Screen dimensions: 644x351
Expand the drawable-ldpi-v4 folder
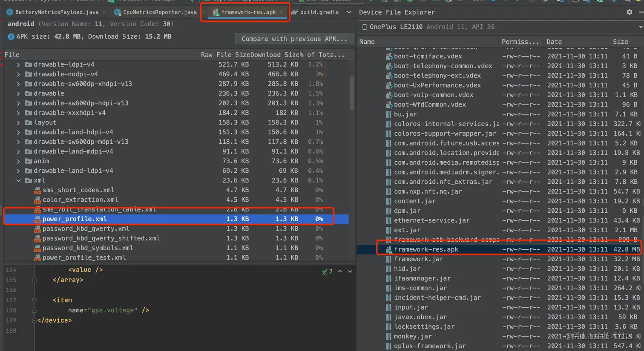18,65
